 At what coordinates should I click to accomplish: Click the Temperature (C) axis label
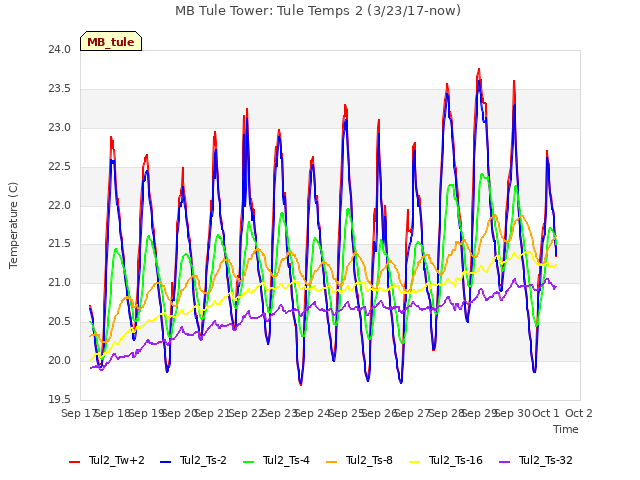(13, 225)
